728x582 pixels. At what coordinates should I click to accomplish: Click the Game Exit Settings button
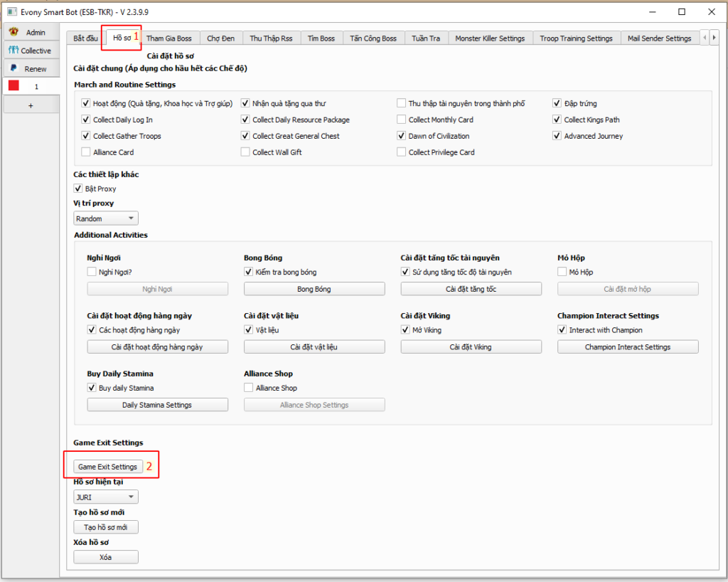pos(107,467)
